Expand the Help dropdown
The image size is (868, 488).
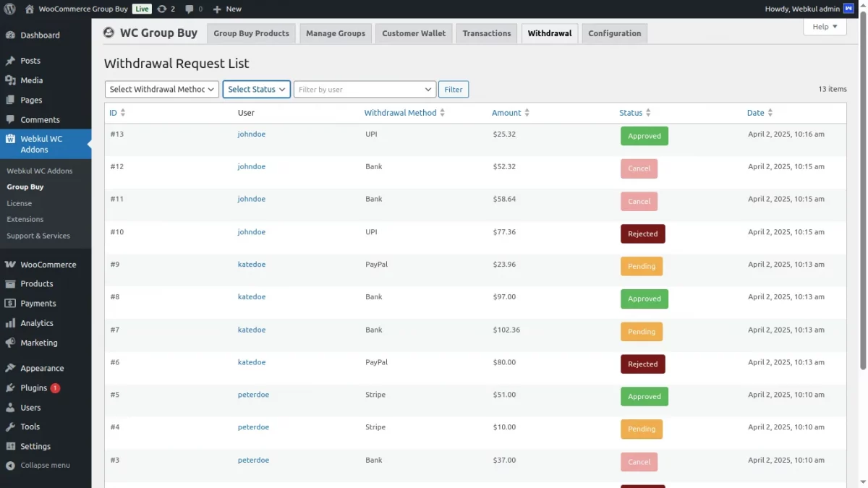tap(824, 26)
